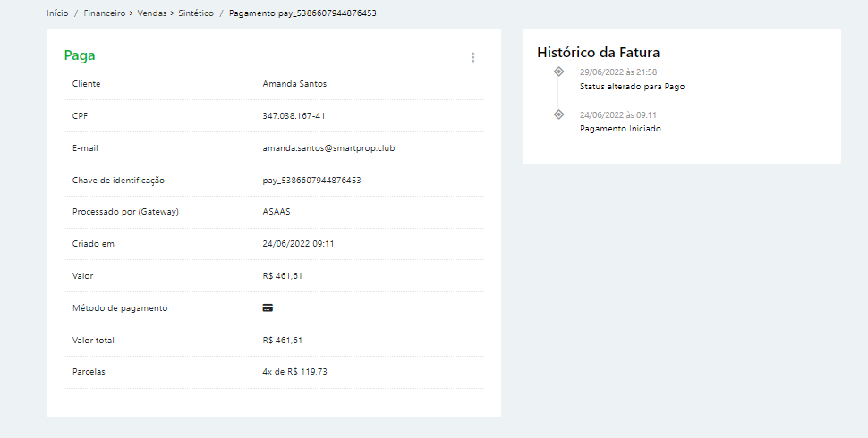Click the Pagamento Iniciado history entry

pyautogui.click(x=620, y=129)
